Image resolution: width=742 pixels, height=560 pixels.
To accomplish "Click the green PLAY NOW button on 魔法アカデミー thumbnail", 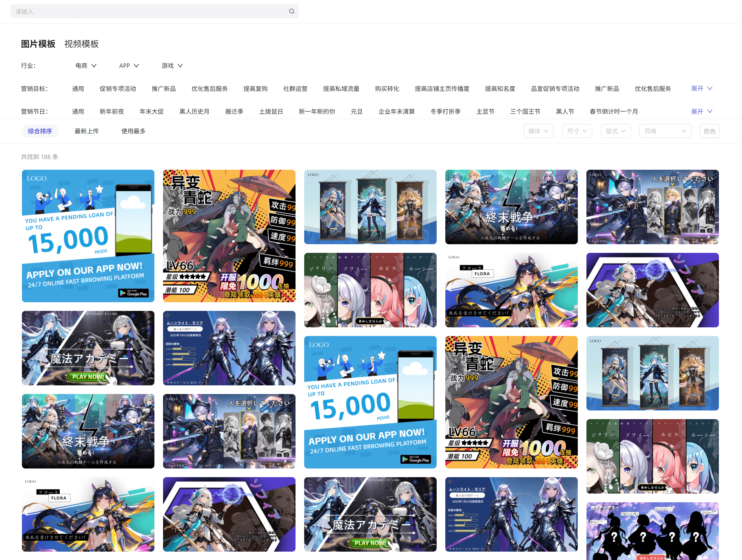I will click(x=88, y=377).
